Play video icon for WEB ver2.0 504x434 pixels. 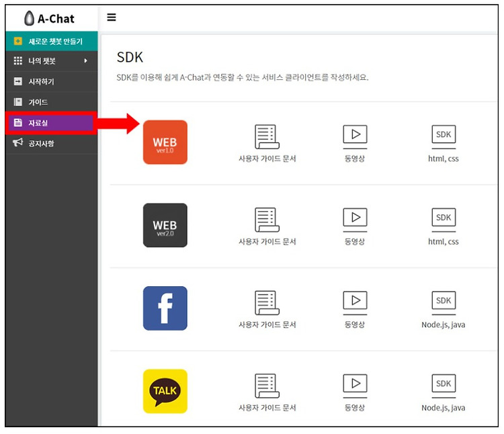point(355,220)
